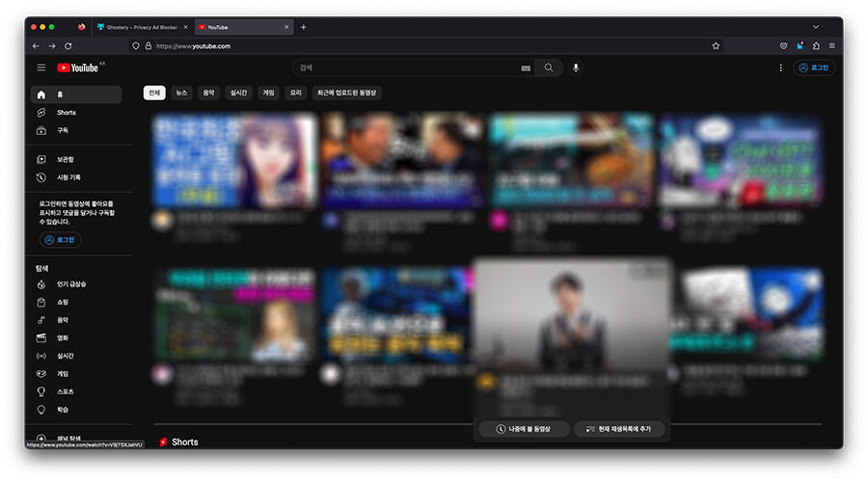
Task: Open 음악 (Music) in the 탐색 sidebar section
Action: pyautogui.click(x=76, y=320)
